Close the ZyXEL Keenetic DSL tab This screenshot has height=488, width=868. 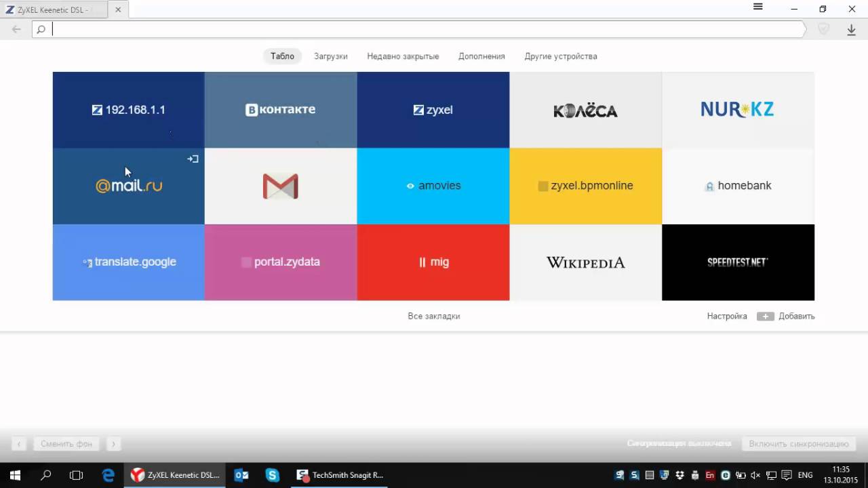click(119, 10)
